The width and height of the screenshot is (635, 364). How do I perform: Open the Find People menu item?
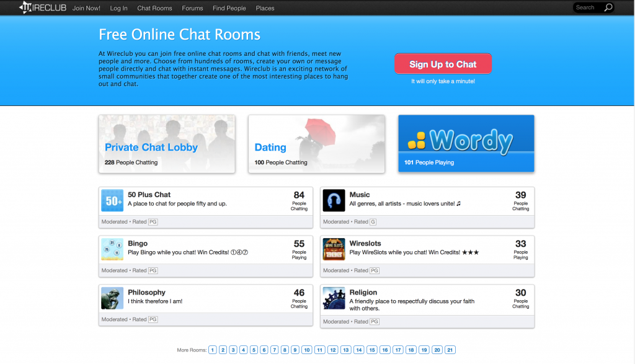pyautogui.click(x=229, y=8)
